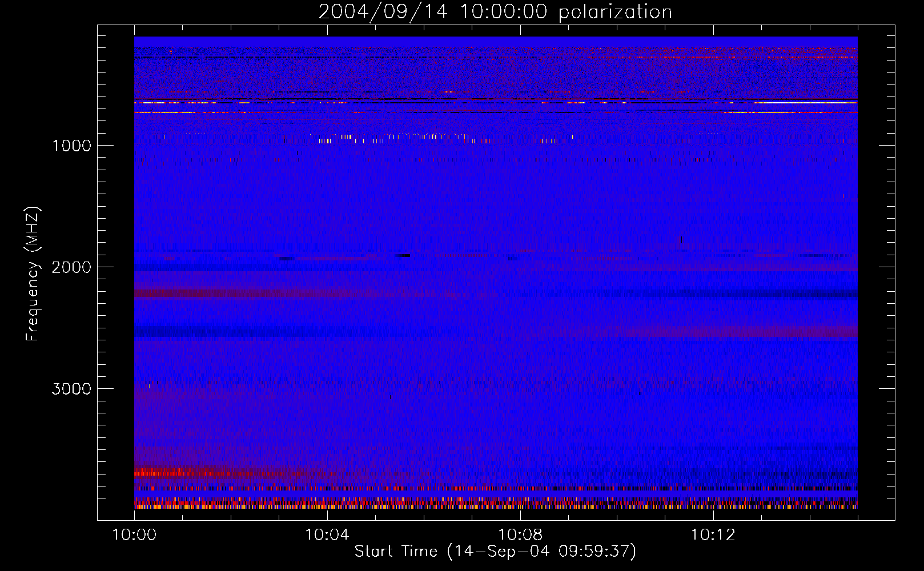The width and height of the screenshot is (924, 571).
Task: Click the plot title '2004/09/14 10:00:00 polarization'
Action: click(x=495, y=12)
